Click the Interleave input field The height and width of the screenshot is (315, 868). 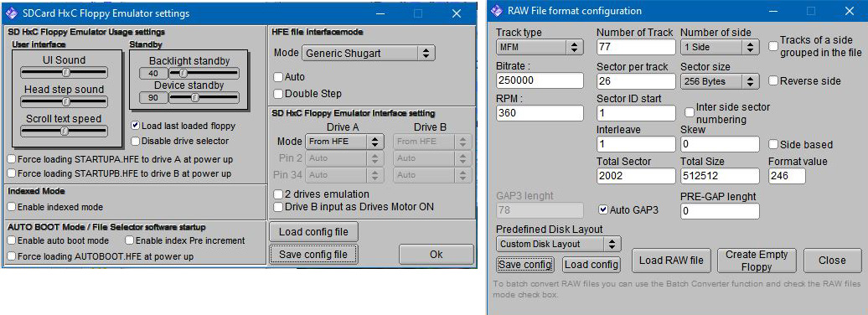(636, 144)
